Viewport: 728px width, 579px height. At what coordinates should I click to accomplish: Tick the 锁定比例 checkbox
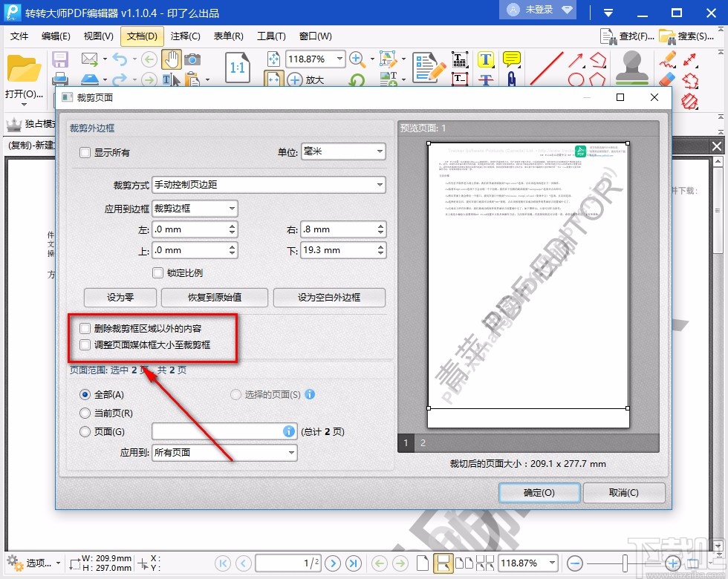coord(157,273)
